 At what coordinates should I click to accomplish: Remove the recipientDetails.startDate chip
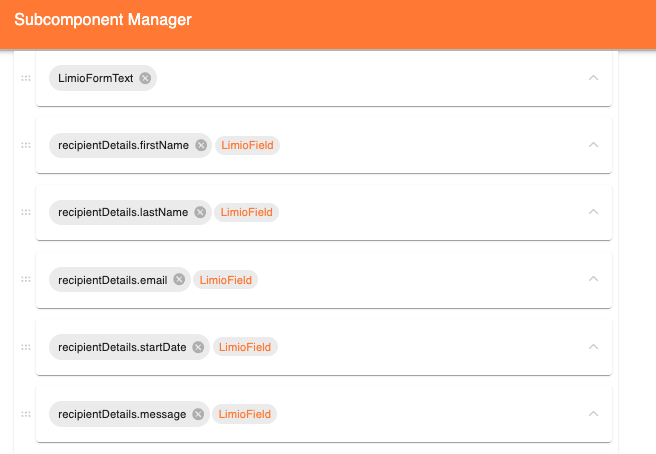[x=198, y=347]
